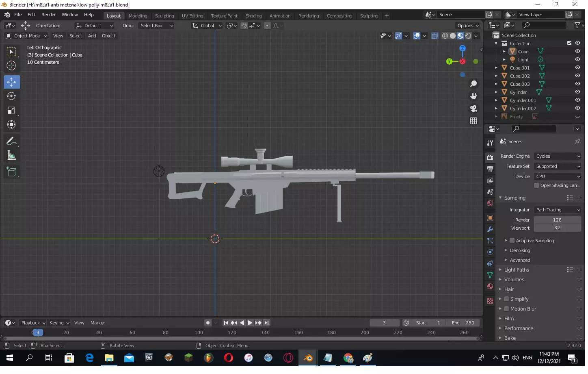
Task: Expand the Light Paths panel
Action: pyautogui.click(x=516, y=270)
